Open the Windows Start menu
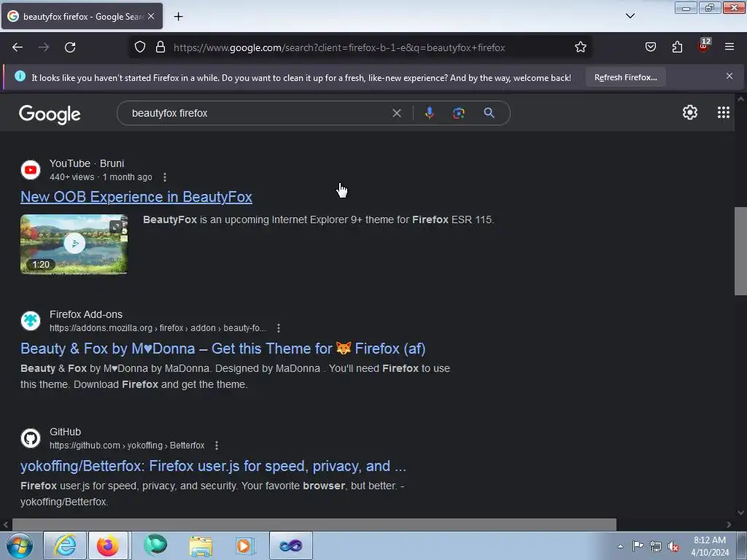Image resolution: width=747 pixels, height=560 pixels. pyautogui.click(x=19, y=545)
